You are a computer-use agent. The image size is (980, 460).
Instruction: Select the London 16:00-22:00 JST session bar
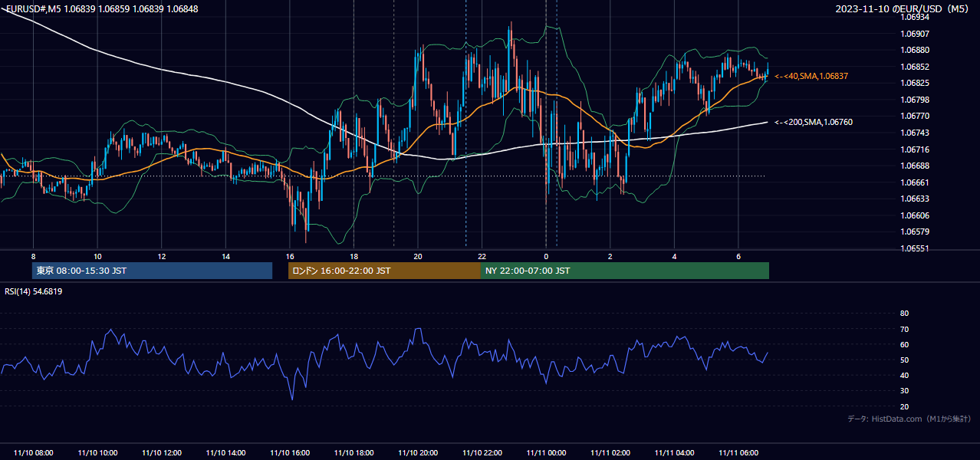(x=384, y=271)
